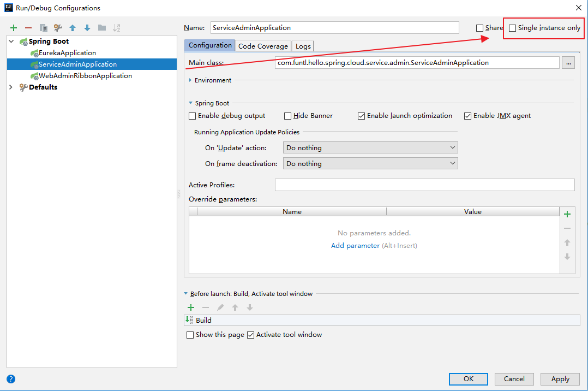Expand the Environment section
Screen dimensions: 588x391
(190, 80)
